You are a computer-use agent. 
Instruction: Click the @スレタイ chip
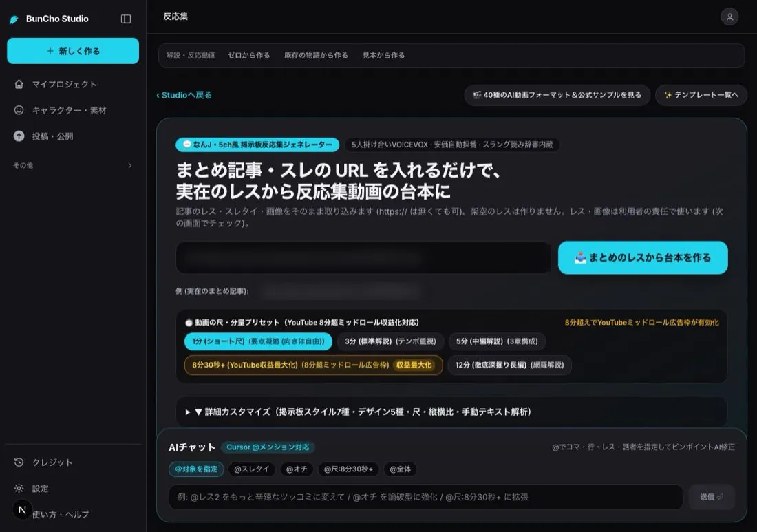tap(251, 469)
